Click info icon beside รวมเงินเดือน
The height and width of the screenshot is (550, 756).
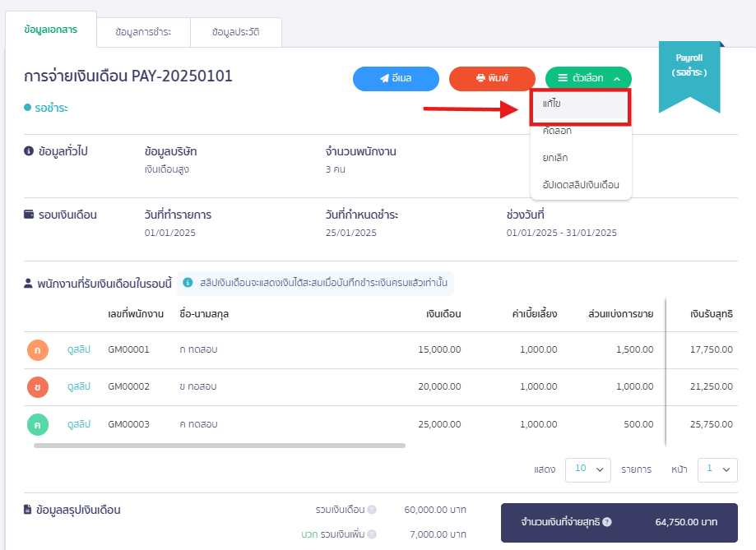coord(372,510)
